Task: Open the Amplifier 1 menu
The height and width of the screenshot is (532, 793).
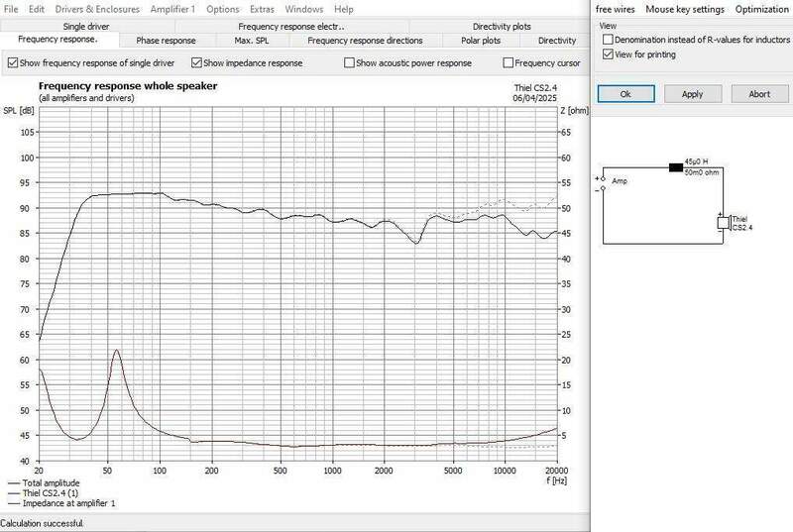Action: tap(173, 9)
